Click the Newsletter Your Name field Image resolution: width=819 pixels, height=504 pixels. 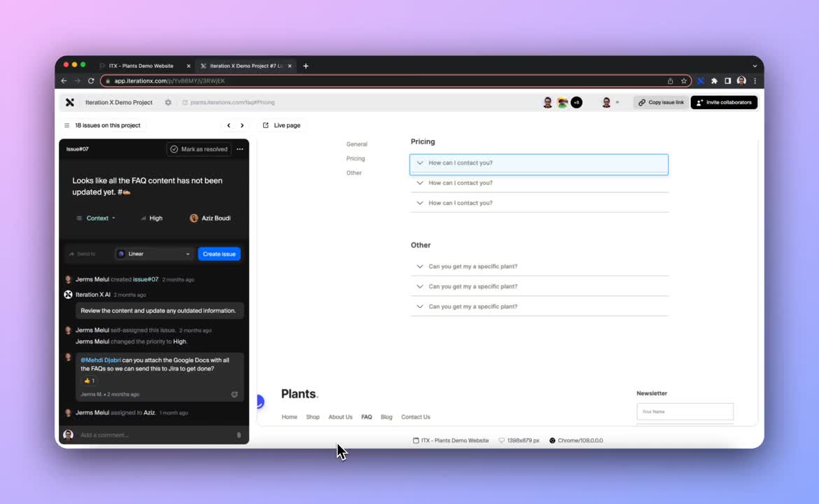685,412
